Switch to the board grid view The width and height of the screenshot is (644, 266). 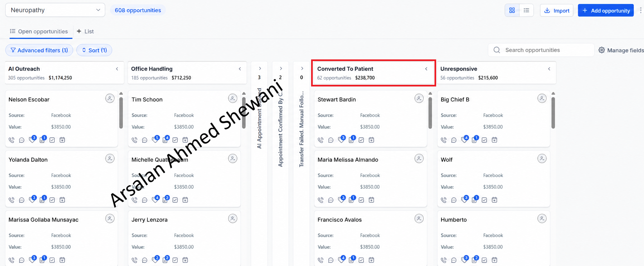(512, 10)
